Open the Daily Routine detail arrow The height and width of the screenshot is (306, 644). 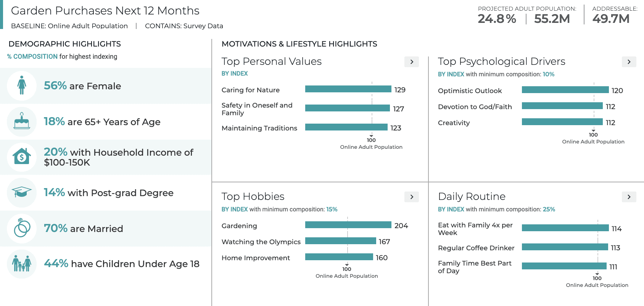point(629,197)
